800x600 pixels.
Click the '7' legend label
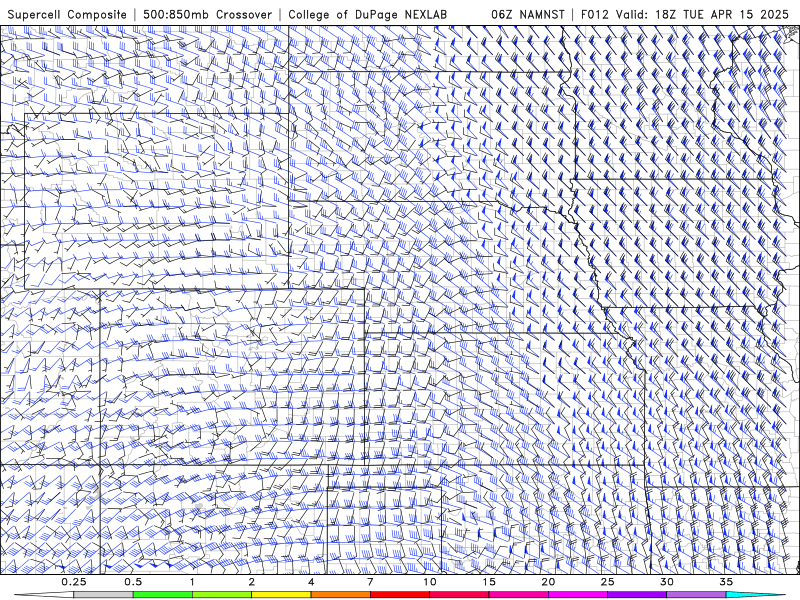pyautogui.click(x=370, y=582)
